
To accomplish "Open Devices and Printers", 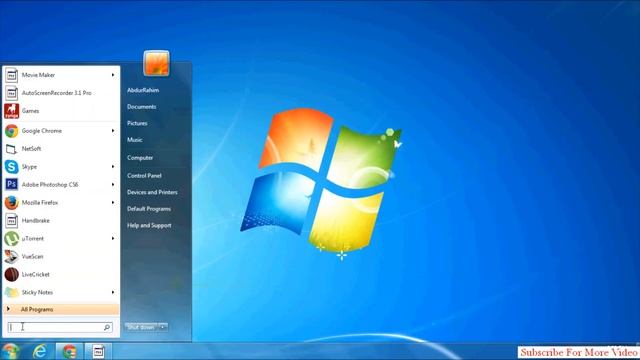I will [152, 192].
